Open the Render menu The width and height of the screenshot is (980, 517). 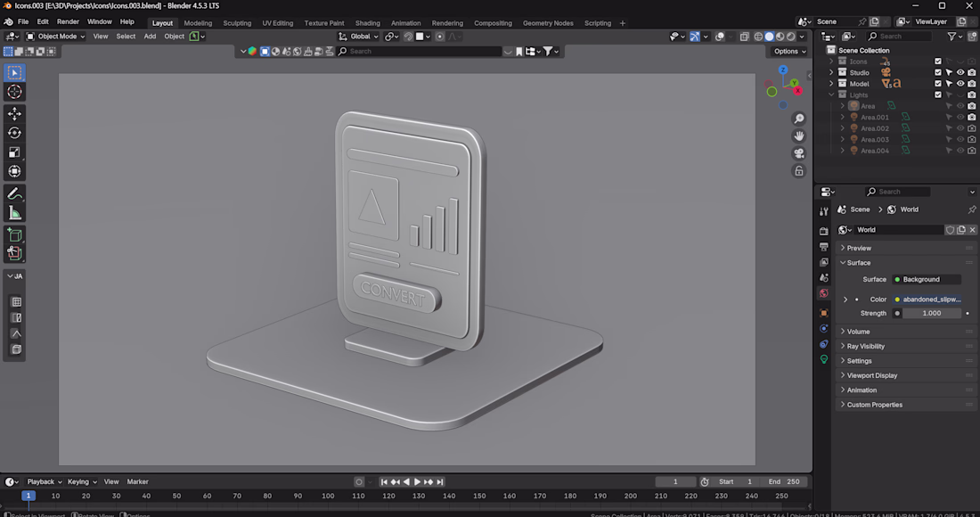point(68,21)
